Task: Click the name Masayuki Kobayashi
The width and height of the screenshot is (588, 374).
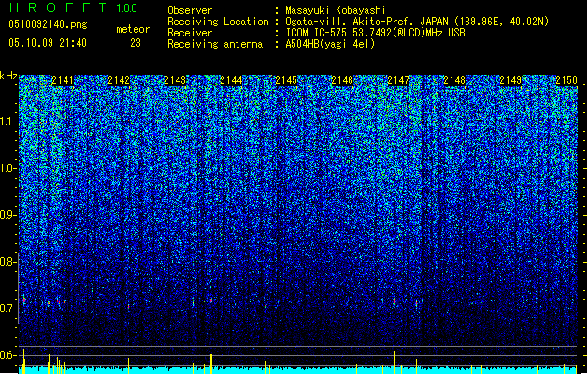Action: 336,10
